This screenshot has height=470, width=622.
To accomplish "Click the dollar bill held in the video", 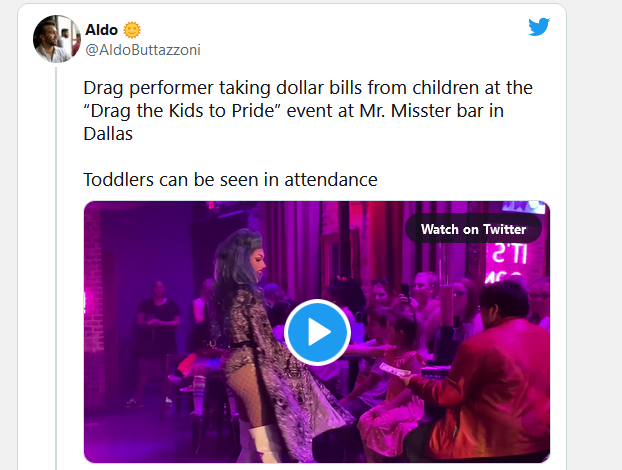I will point(395,370).
